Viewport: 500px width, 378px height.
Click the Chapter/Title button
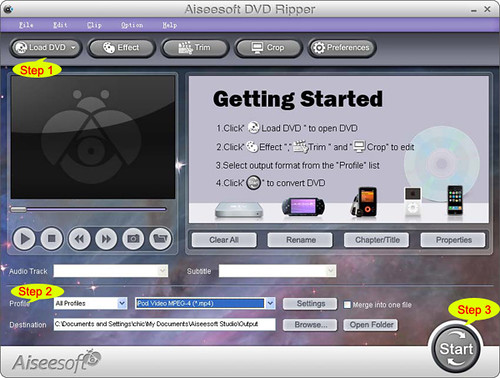pyautogui.click(x=377, y=240)
